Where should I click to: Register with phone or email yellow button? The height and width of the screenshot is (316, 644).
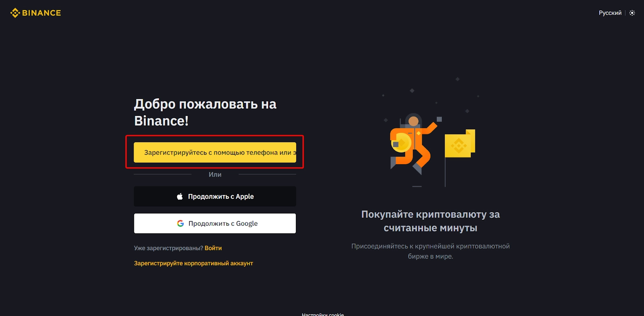[215, 153]
